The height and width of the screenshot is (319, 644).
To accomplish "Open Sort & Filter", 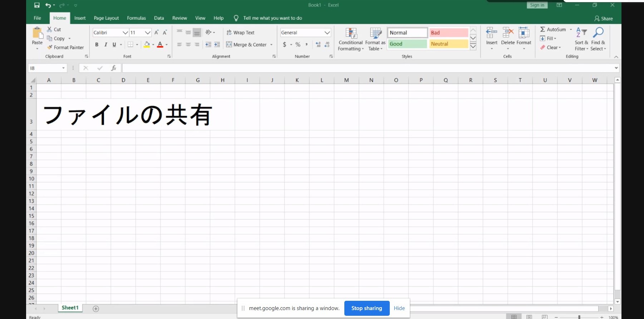I will pyautogui.click(x=581, y=39).
